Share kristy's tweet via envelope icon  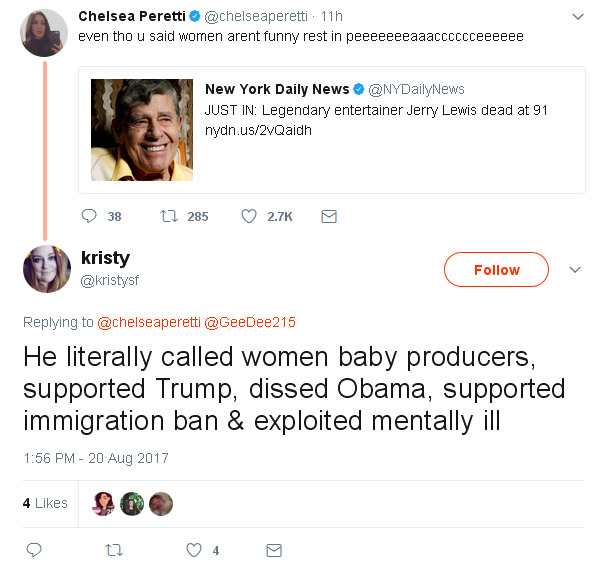pos(274,550)
